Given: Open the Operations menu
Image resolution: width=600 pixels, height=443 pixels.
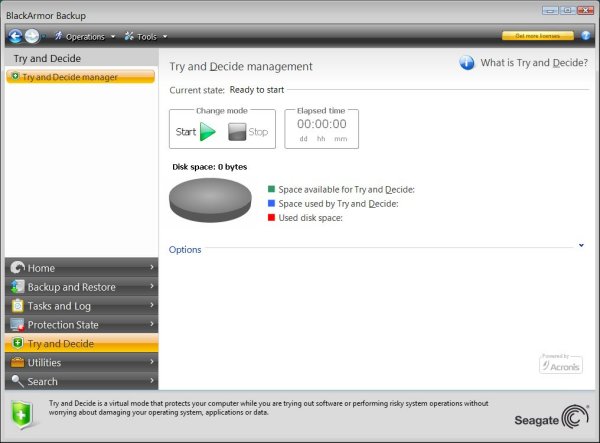Looking at the screenshot, I should 85,37.
